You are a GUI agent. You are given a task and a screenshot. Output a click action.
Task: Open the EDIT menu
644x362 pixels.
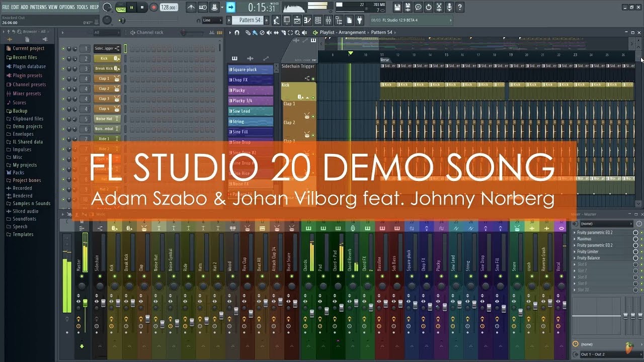coord(15,8)
